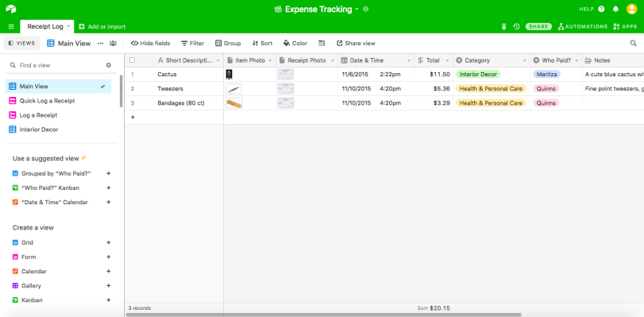
Task: Open the Date & Time column dropdown
Action: coord(409,60)
